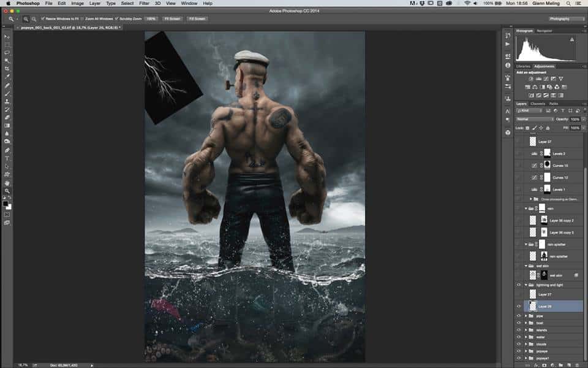
Task: Collapse the lightning and light group
Action: coord(526,285)
